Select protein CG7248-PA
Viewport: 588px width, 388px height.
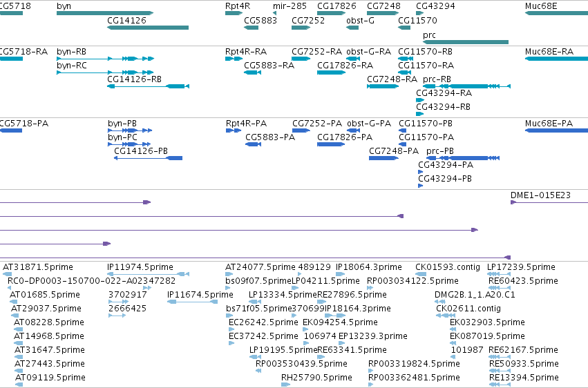point(383,158)
